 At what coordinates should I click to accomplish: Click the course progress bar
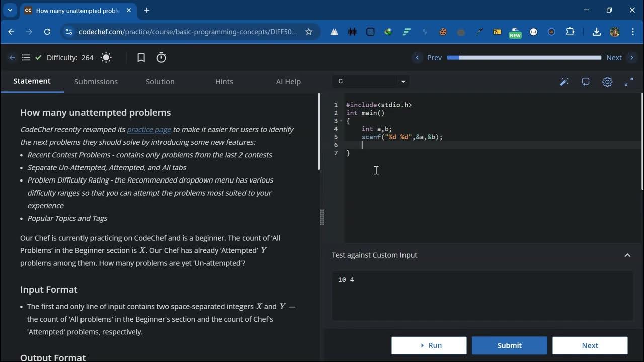[524, 58]
